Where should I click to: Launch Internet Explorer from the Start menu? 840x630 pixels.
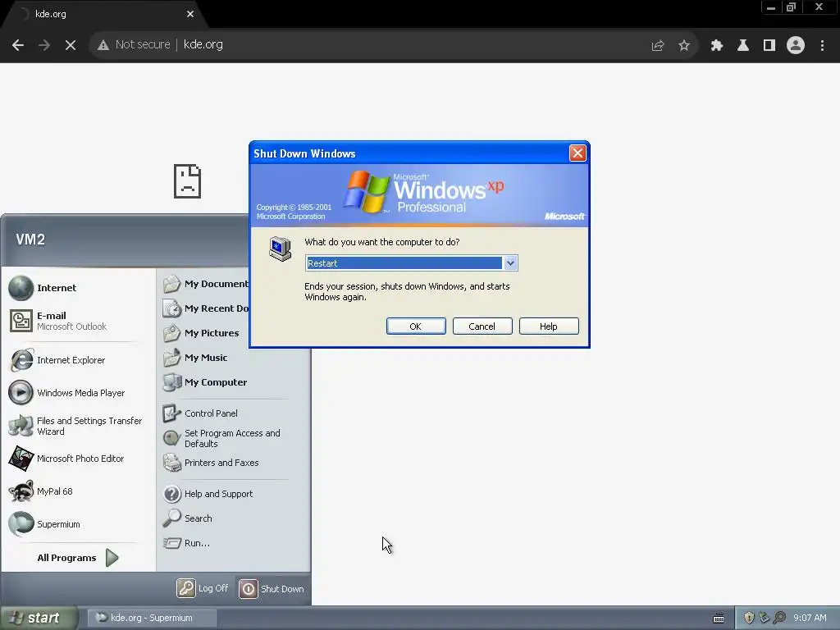[x=78, y=360]
